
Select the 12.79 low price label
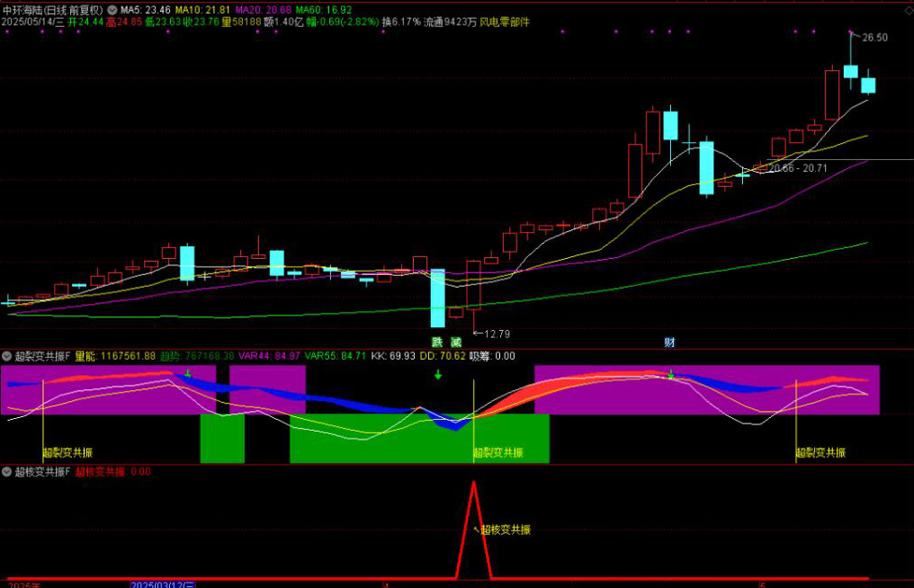pyautogui.click(x=496, y=334)
